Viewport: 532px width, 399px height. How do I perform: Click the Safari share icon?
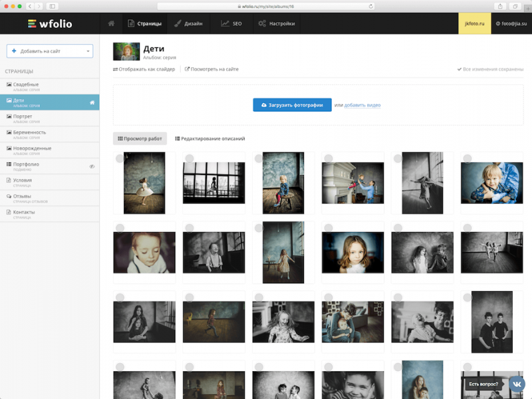pos(499,6)
